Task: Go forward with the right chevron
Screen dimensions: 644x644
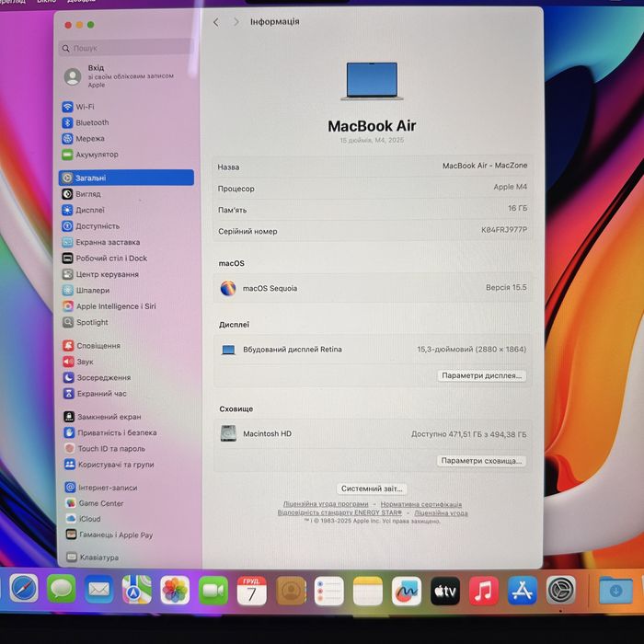Action: coord(236,22)
